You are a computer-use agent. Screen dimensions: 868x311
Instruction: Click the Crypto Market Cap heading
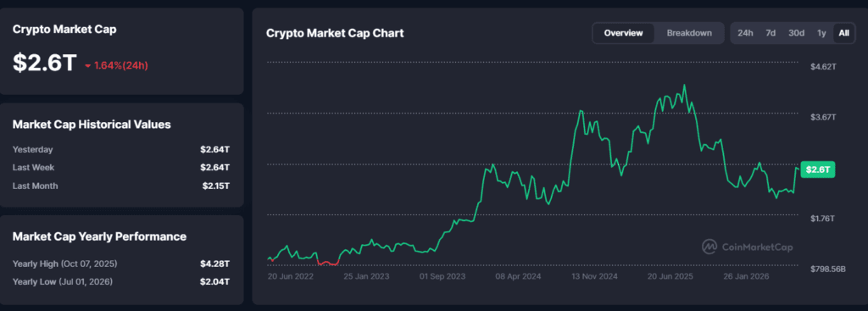pos(64,30)
